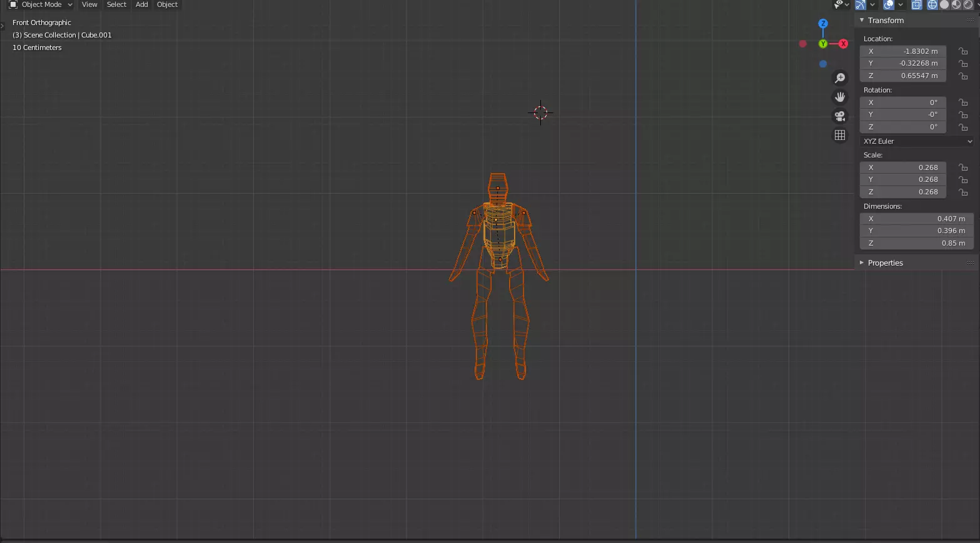Image resolution: width=980 pixels, height=543 pixels.
Task: Toggle viewport gizmos
Action: click(861, 4)
